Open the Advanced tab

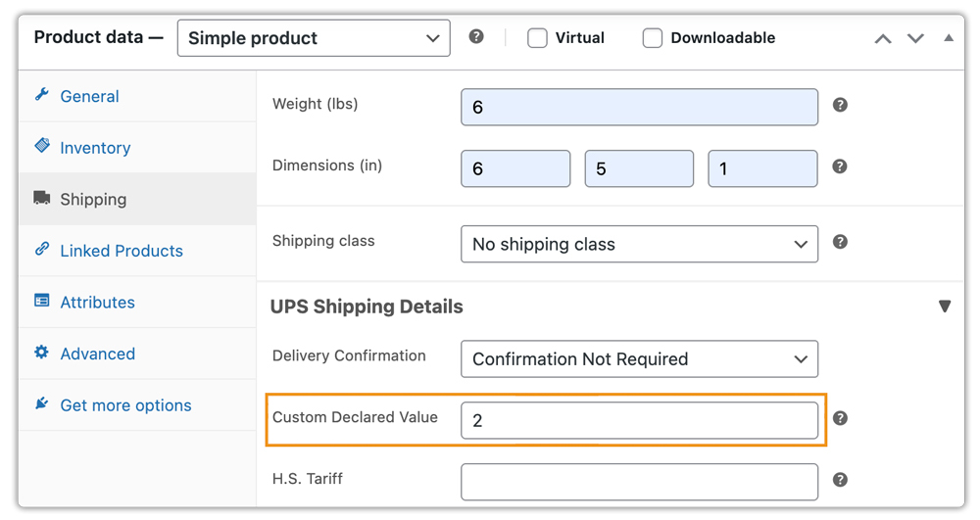coord(137,354)
